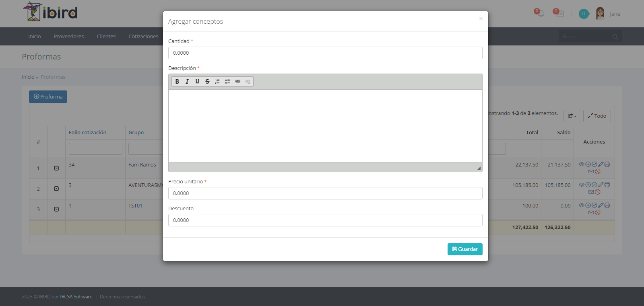Click the red cancel icon for row 34
This screenshot has width=644, height=306.
598,171
